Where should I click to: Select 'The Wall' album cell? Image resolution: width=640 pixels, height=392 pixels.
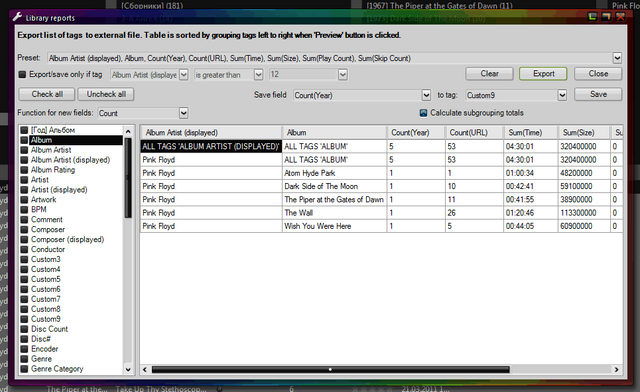click(334, 213)
